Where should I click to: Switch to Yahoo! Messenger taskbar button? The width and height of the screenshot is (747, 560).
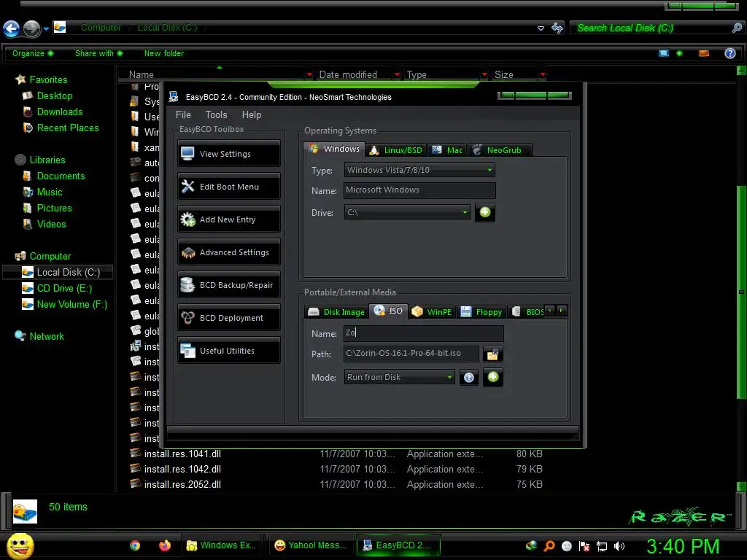(x=311, y=545)
